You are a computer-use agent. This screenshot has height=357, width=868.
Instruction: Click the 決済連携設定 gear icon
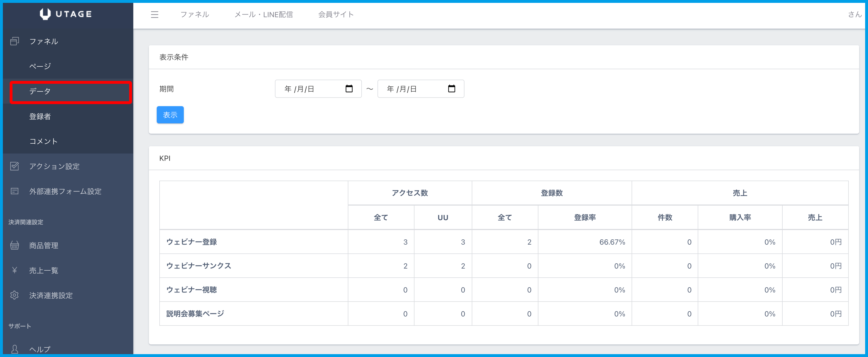tap(15, 295)
